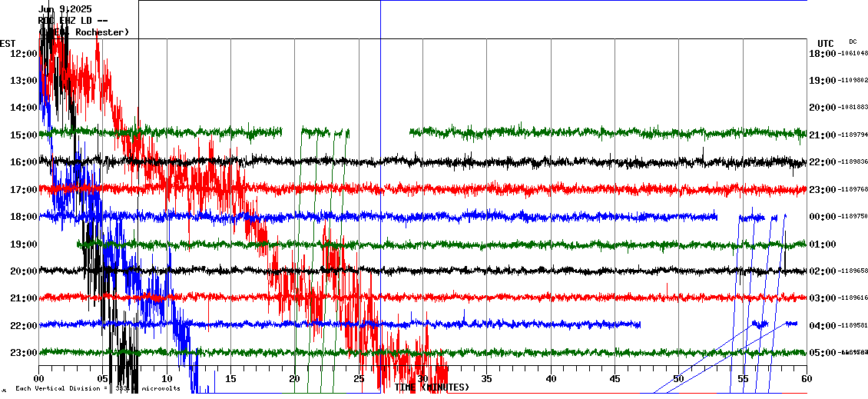
Task: Select the 35 minute axis tick label
Action: click(x=487, y=379)
